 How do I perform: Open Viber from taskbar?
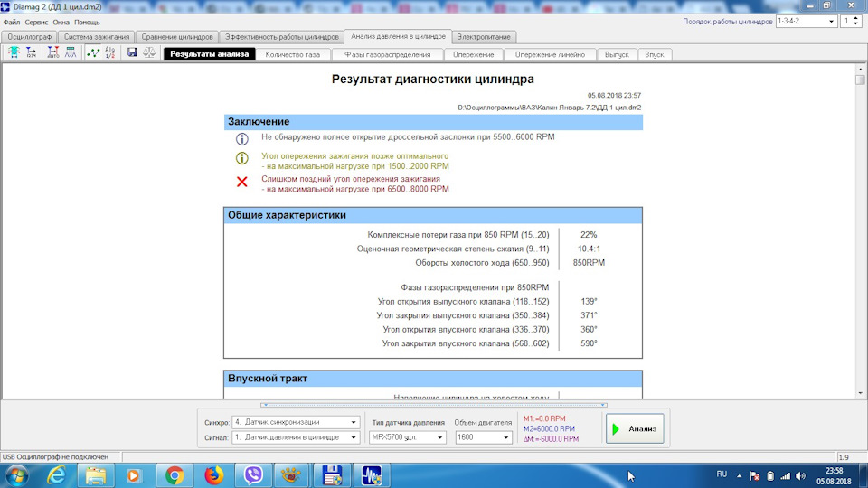click(253, 475)
